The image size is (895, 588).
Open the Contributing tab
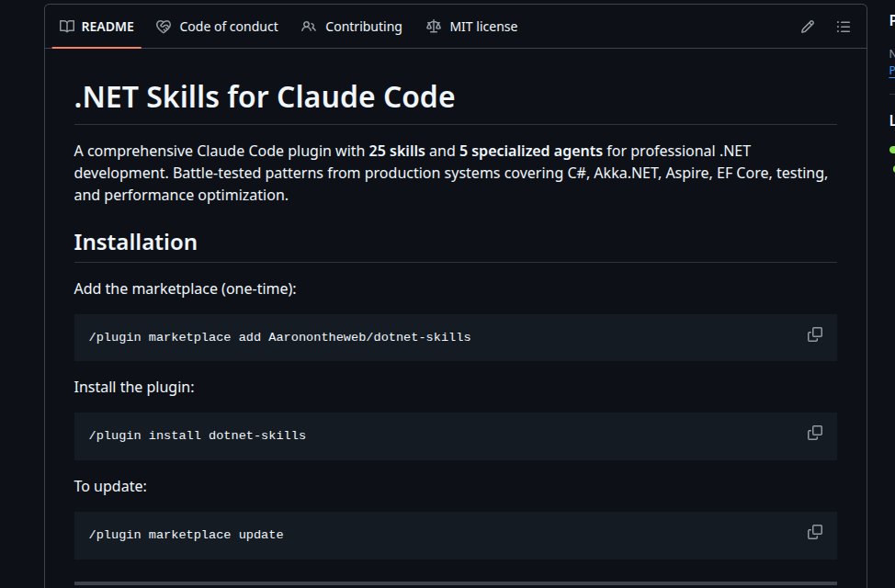(x=352, y=27)
